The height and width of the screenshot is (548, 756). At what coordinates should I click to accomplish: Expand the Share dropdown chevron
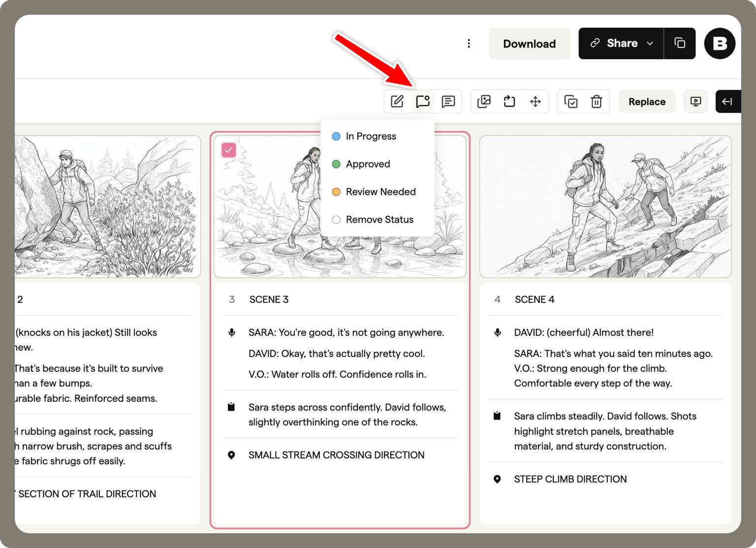650,43
